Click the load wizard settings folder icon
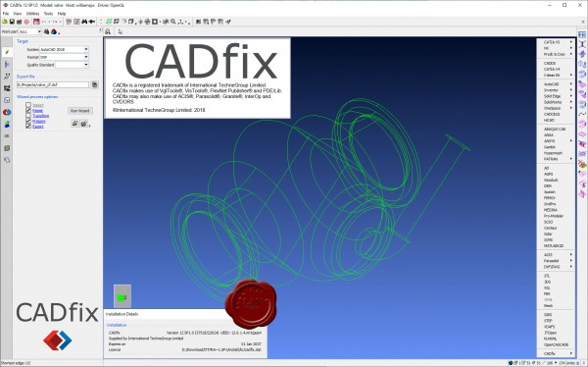Image resolution: width=588 pixels, height=367 pixels. click(x=75, y=124)
